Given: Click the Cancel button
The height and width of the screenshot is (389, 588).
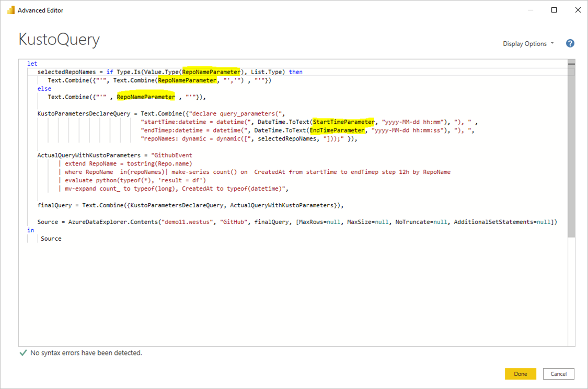Looking at the screenshot, I should click(558, 374).
